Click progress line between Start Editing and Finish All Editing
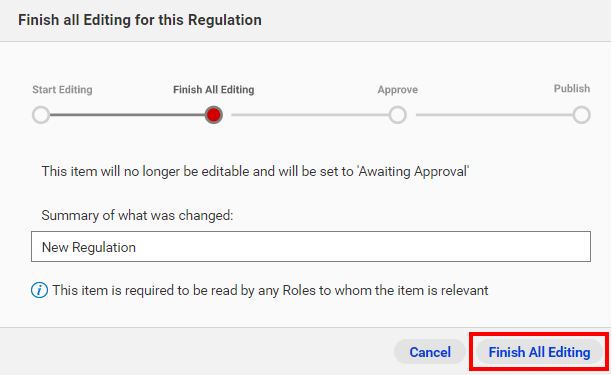Viewport: 612px width, 375px height. pos(127,115)
